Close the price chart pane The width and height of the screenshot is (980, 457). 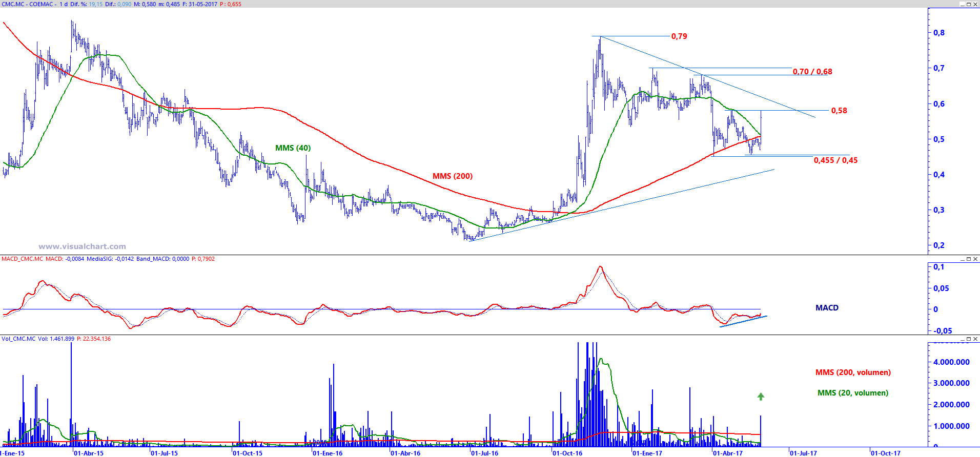[x=975, y=4]
